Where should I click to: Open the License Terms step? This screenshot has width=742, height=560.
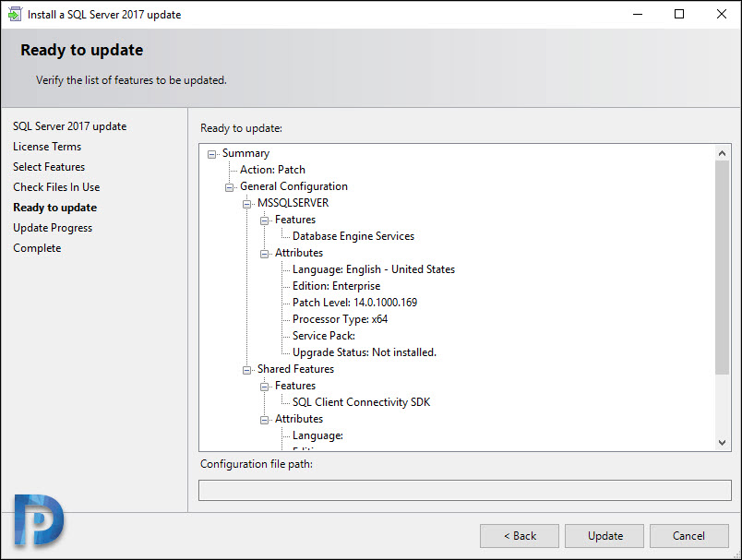tap(47, 147)
